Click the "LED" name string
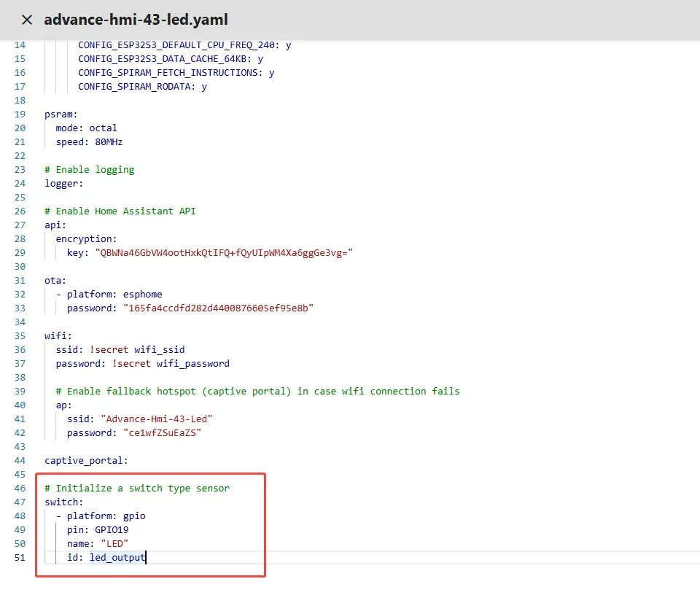Viewport: 700px width, 595px height. 114,544
